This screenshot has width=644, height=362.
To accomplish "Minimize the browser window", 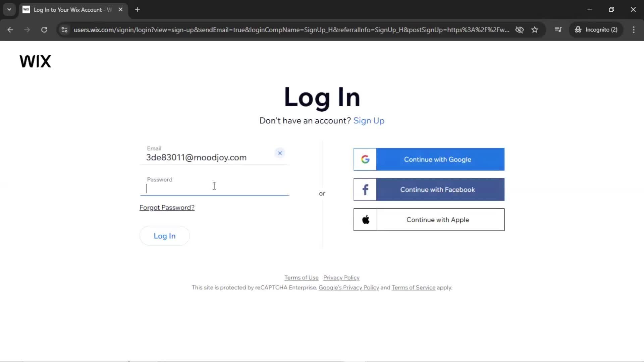I will pyautogui.click(x=590, y=9).
